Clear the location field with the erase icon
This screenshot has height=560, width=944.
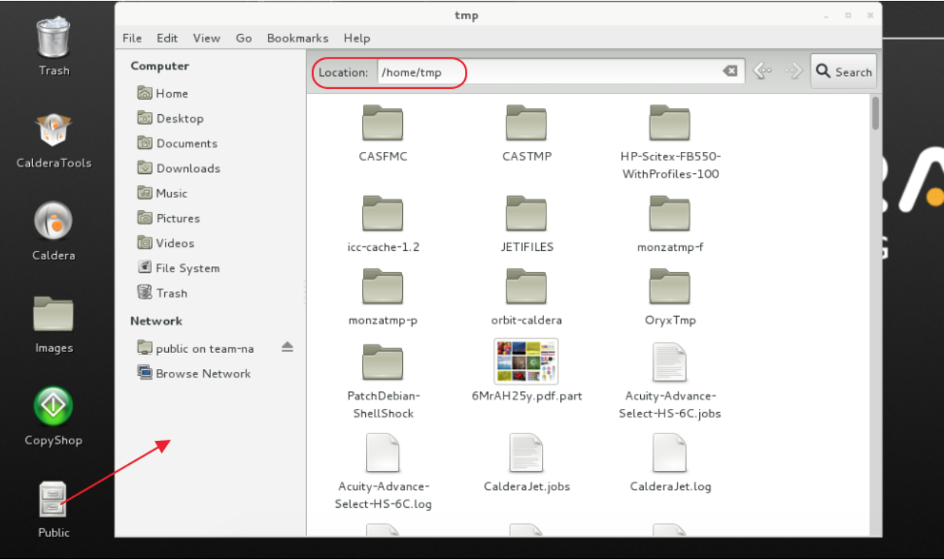click(x=730, y=71)
